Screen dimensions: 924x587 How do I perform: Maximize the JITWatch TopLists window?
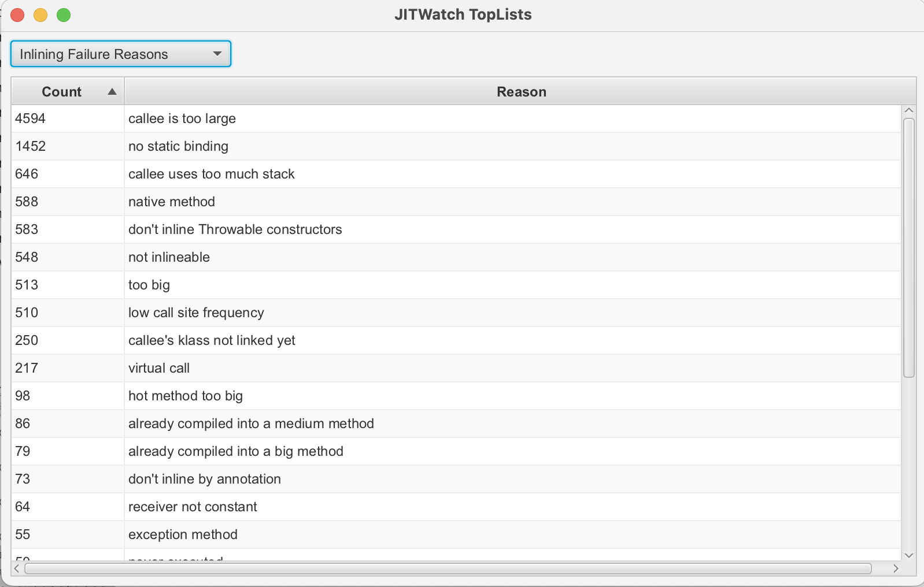coord(64,15)
